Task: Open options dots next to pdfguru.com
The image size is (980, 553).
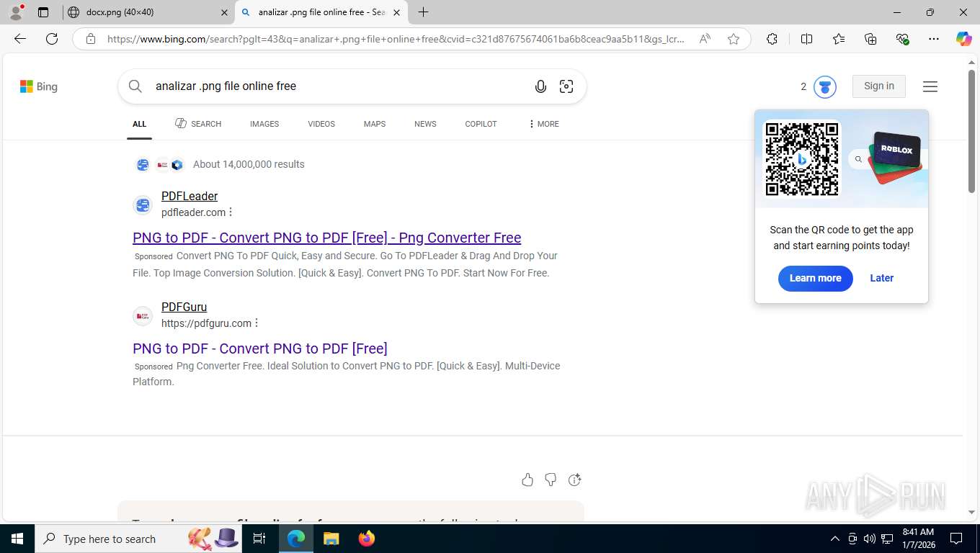Action: click(257, 323)
